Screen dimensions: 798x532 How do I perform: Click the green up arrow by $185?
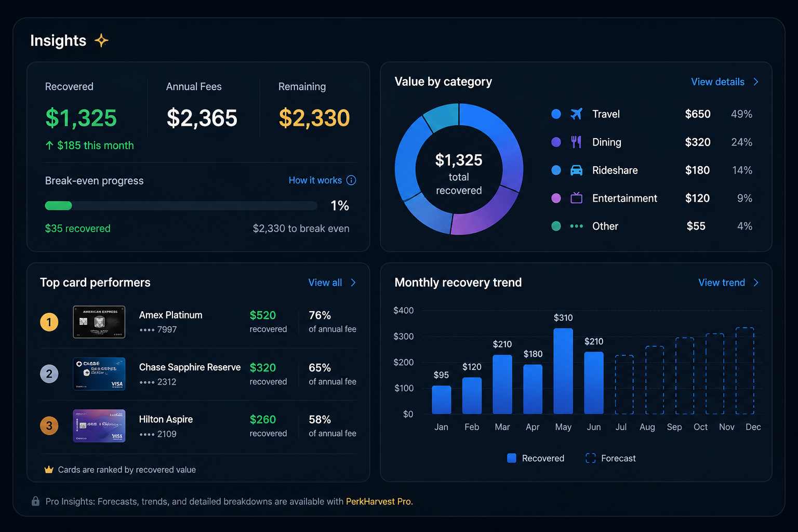click(49, 145)
